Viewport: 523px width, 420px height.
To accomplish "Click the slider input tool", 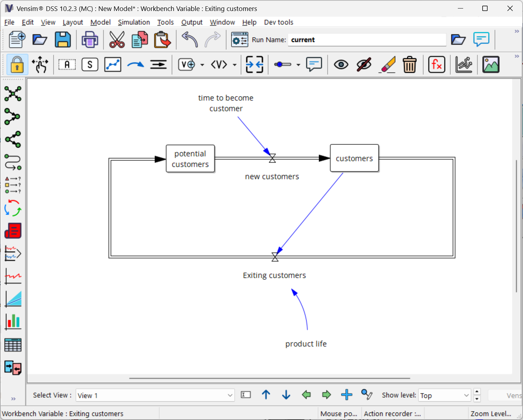I will [283, 65].
